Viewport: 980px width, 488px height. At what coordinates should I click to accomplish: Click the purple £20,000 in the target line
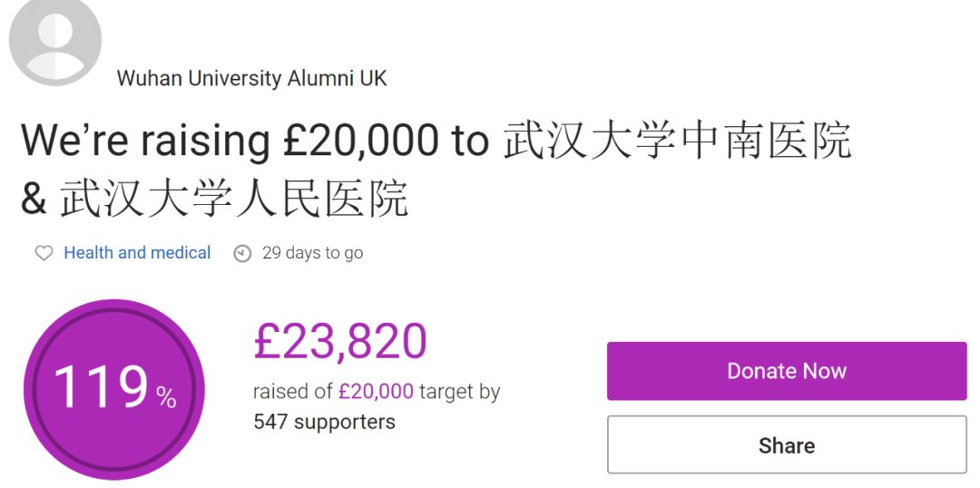click(376, 392)
